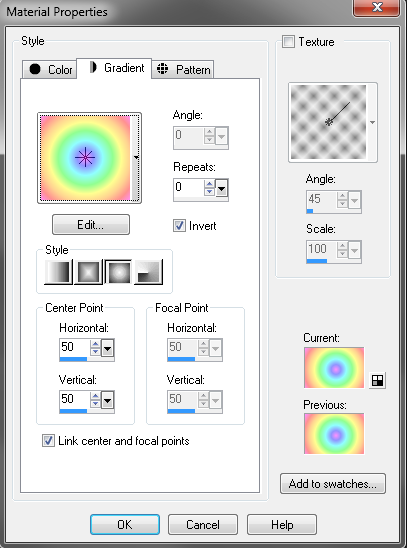Click the Current material swatch

(334, 367)
